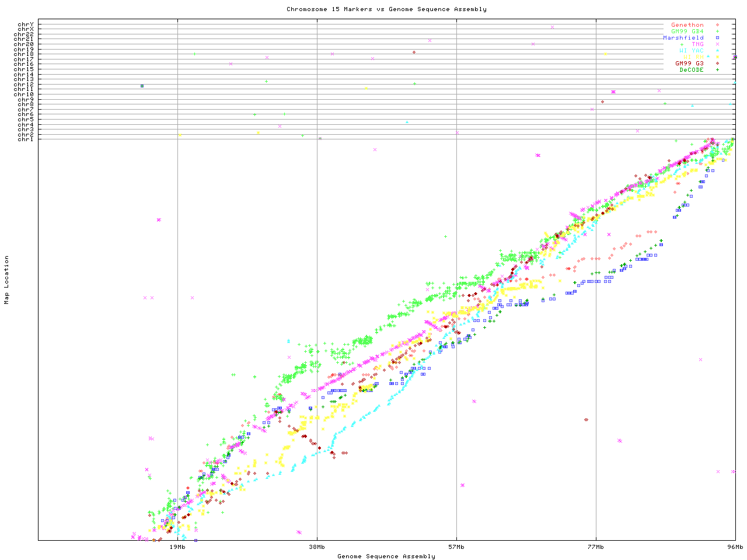Viewport: 747px width, 560px height.
Task: Click the GM99 GB4 plus symbol in legend
Action: (x=717, y=32)
